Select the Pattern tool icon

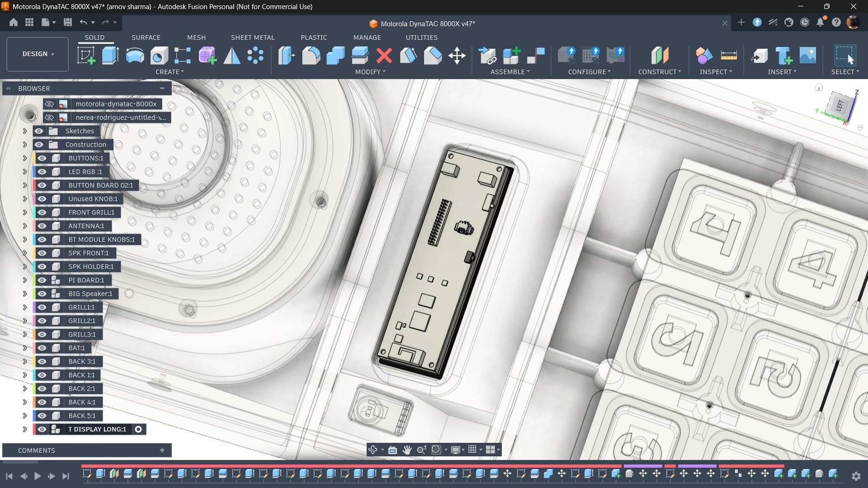(x=255, y=56)
